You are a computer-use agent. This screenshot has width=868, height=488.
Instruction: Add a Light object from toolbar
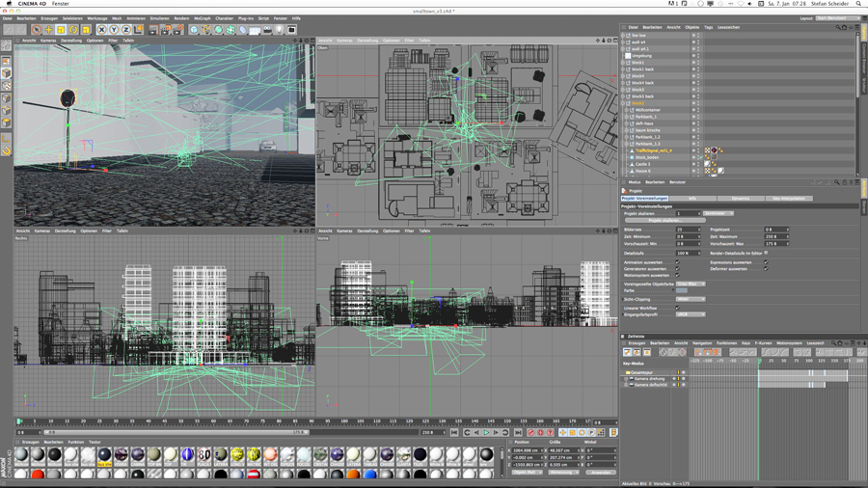(x=280, y=30)
